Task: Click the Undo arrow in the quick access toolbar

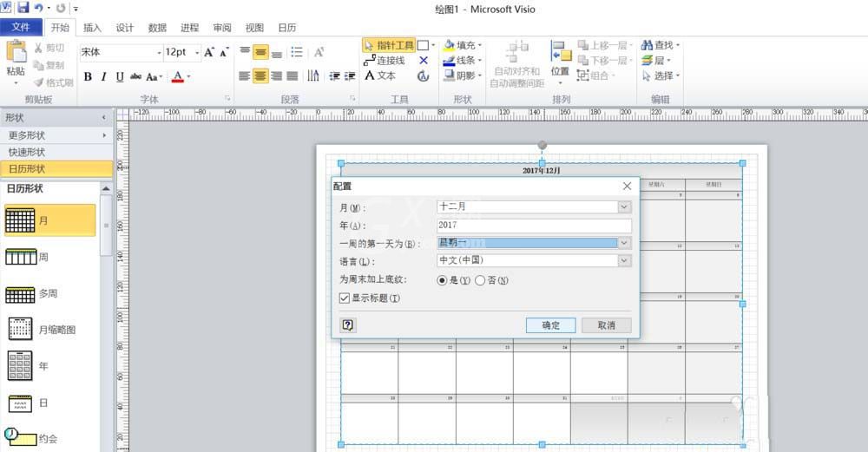Action: (x=38, y=8)
